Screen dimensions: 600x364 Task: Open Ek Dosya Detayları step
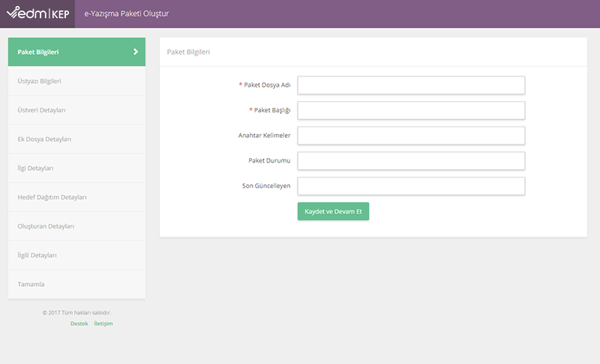click(x=44, y=139)
